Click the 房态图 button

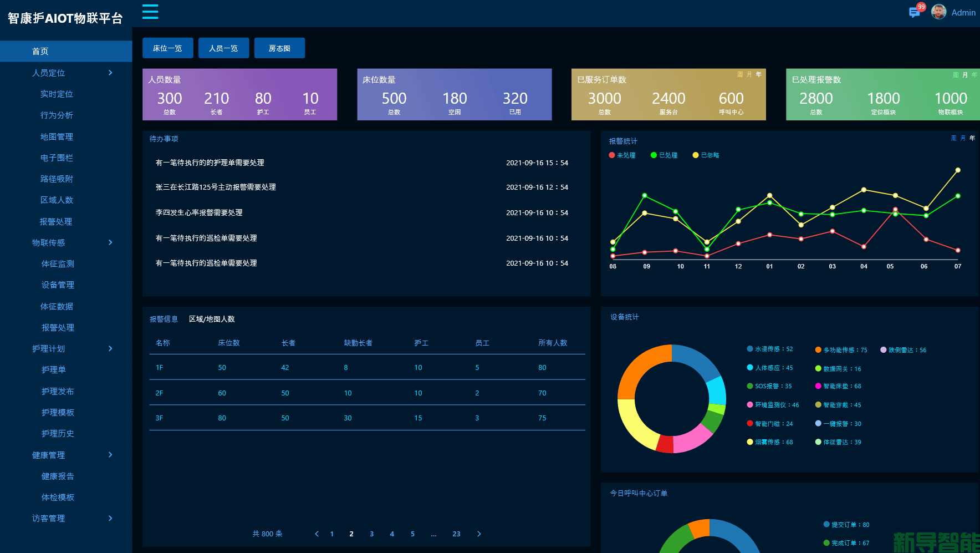point(279,48)
